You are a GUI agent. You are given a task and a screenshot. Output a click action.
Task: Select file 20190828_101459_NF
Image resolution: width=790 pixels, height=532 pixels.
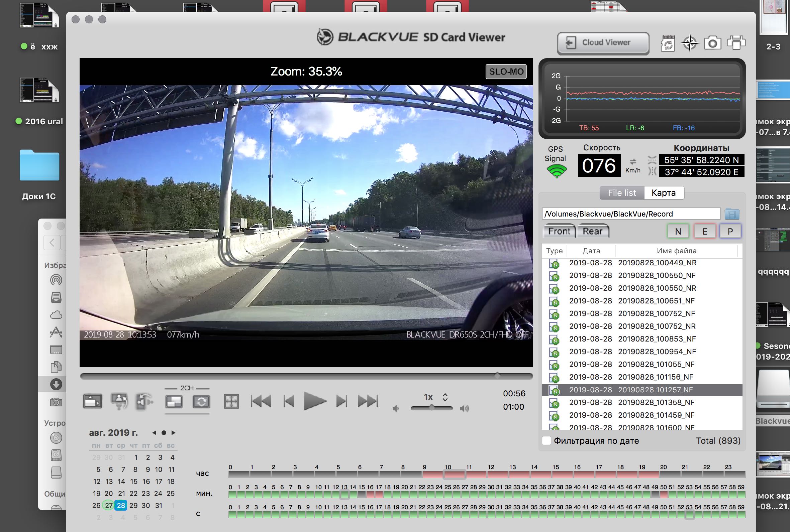pyautogui.click(x=642, y=415)
